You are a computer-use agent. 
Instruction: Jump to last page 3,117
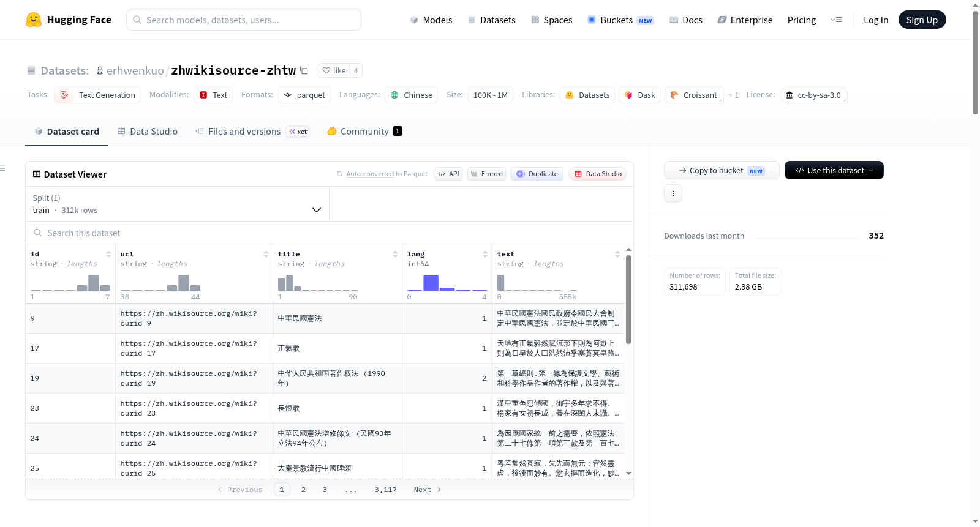point(386,490)
